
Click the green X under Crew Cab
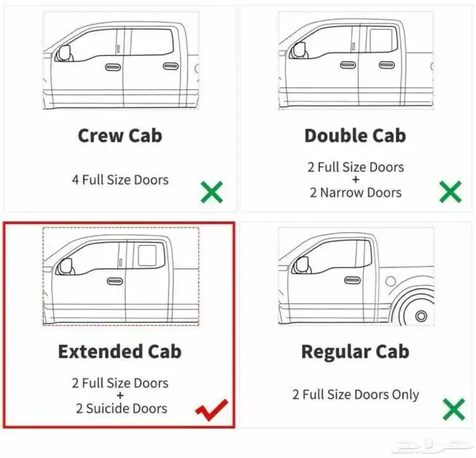point(212,192)
